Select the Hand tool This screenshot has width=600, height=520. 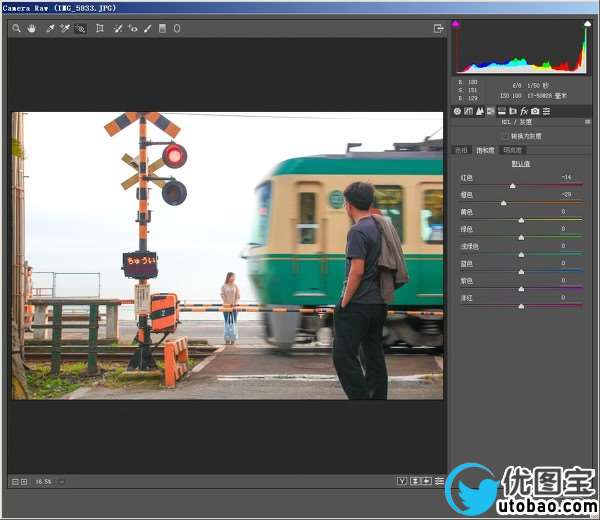(31, 28)
